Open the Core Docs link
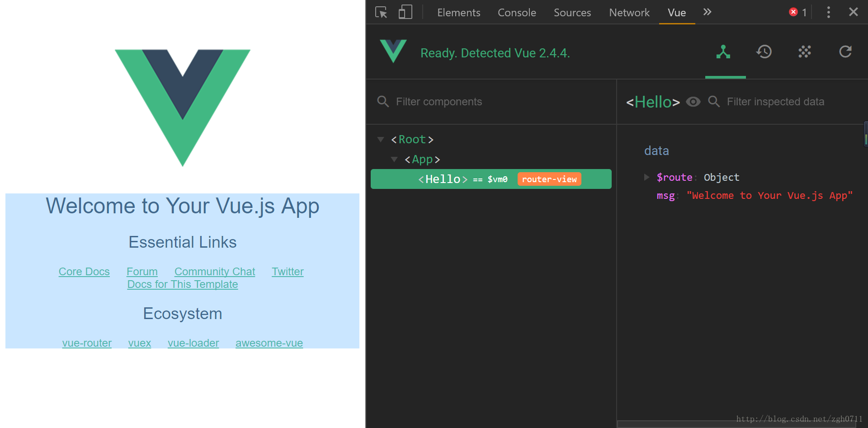868x428 pixels. pyautogui.click(x=84, y=272)
